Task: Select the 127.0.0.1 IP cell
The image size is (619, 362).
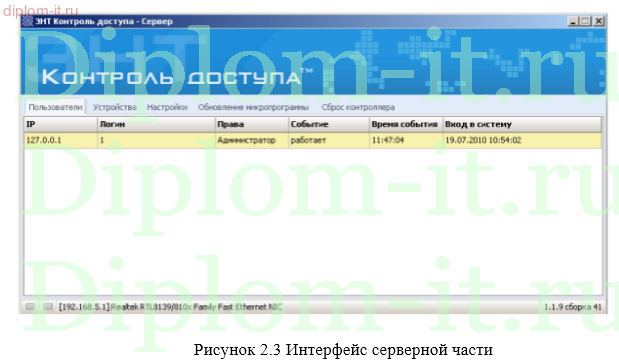Action: pyautogui.click(x=60, y=140)
